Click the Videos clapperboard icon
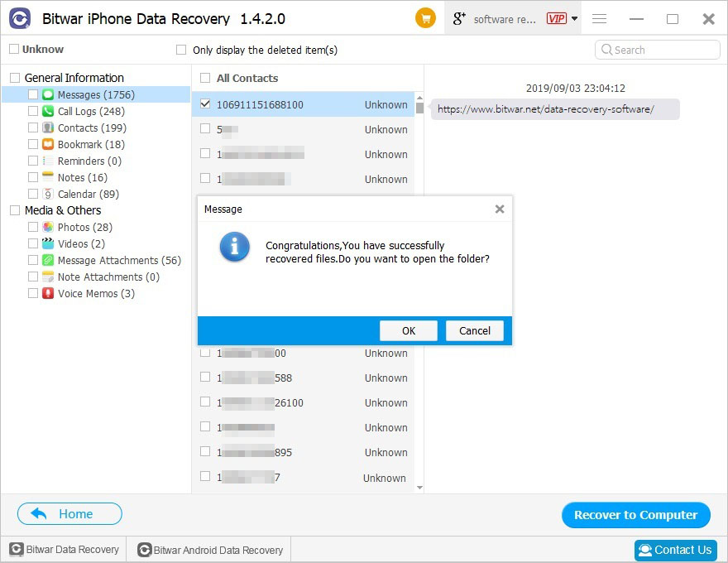The width and height of the screenshot is (728, 563). point(48,243)
